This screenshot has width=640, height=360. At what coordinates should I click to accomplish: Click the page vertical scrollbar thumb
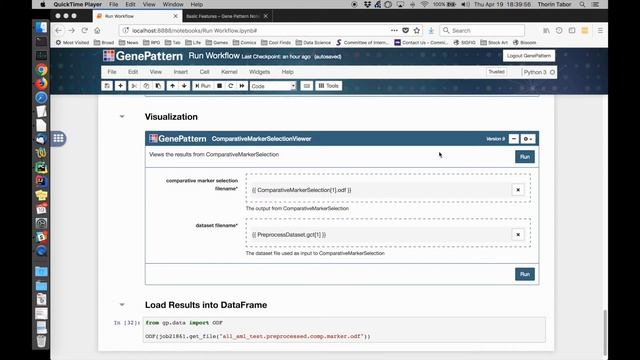coord(604,333)
